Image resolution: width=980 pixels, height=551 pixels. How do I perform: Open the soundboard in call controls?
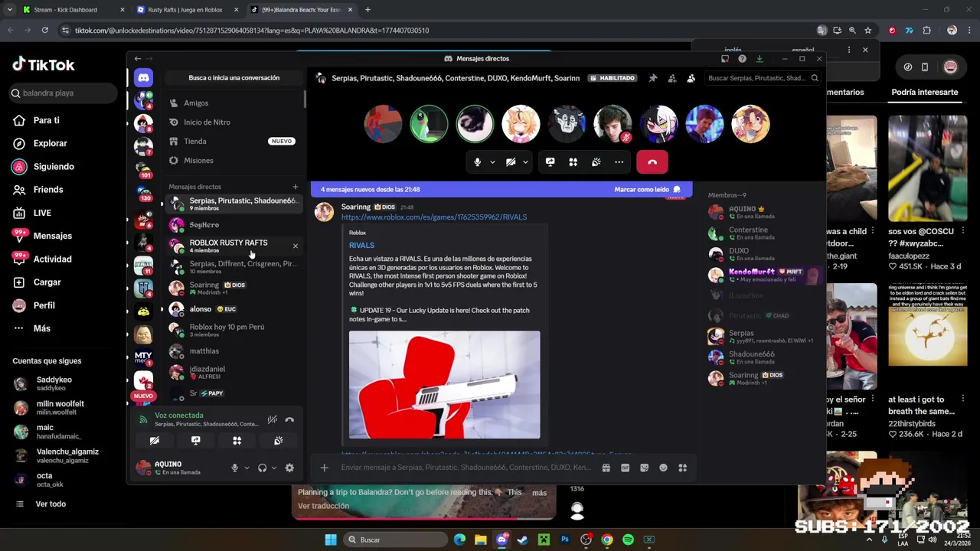(596, 162)
